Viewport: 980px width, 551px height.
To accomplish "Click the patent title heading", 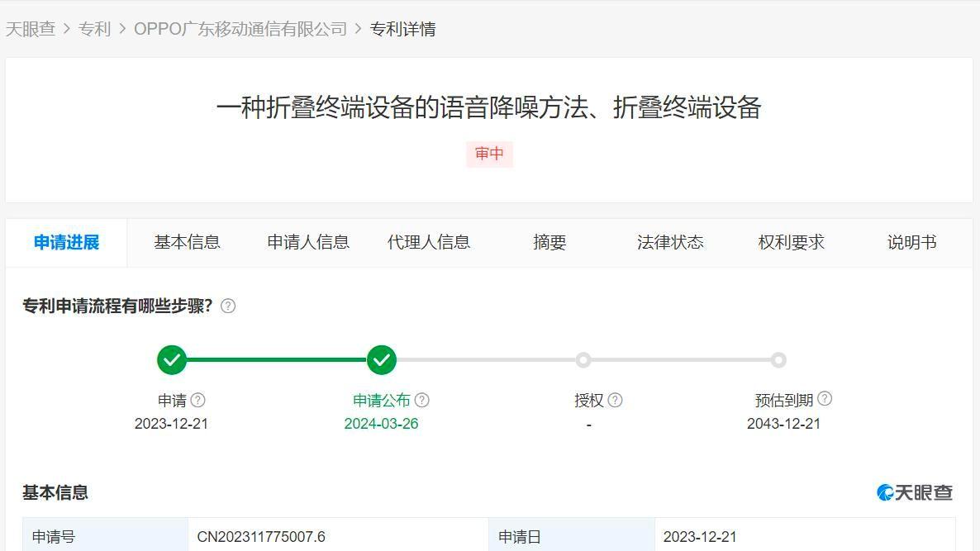I will 488,107.
